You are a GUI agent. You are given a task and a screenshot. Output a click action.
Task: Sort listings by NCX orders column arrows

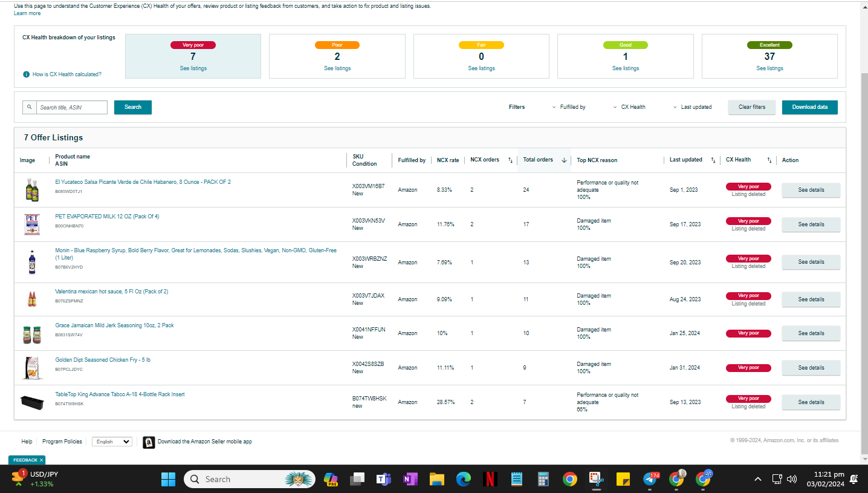(x=510, y=160)
